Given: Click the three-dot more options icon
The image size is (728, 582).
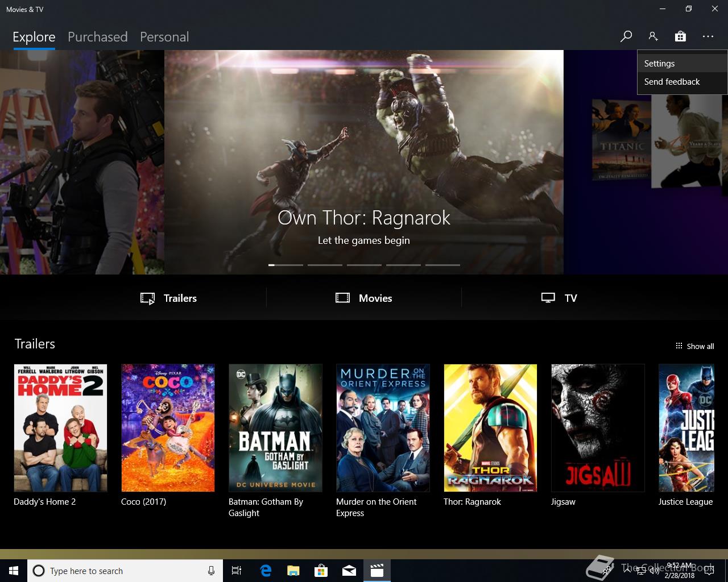Looking at the screenshot, I should tap(708, 36).
